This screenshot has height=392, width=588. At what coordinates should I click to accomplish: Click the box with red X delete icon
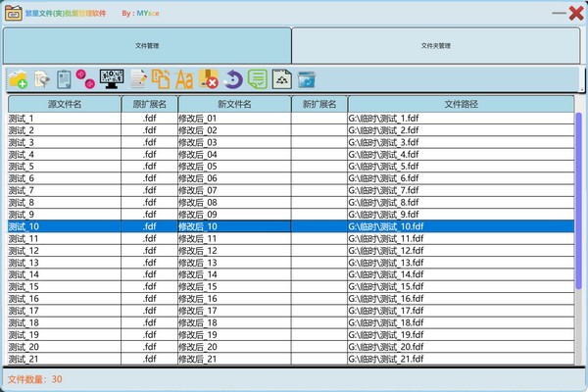(x=208, y=79)
